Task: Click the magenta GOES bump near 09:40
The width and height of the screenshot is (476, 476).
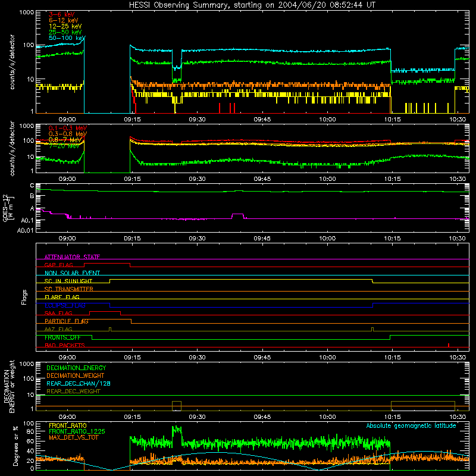Action: tap(237, 216)
